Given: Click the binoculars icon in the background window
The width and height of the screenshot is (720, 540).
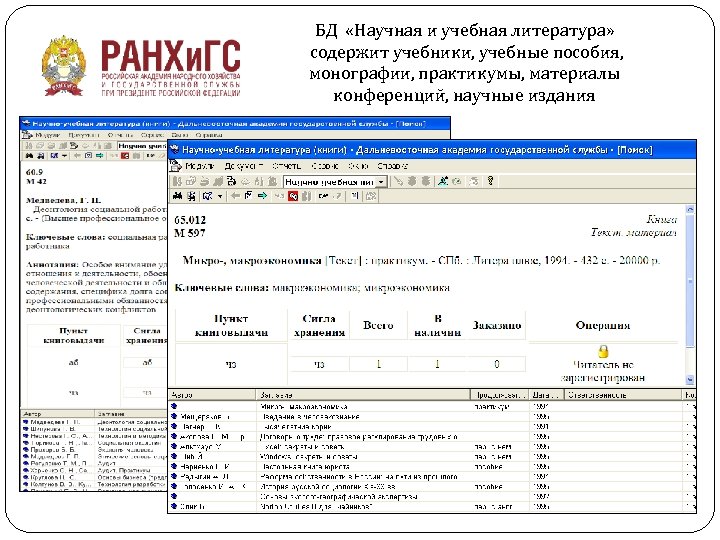Looking at the screenshot, I should pyautogui.click(x=30, y=156).
